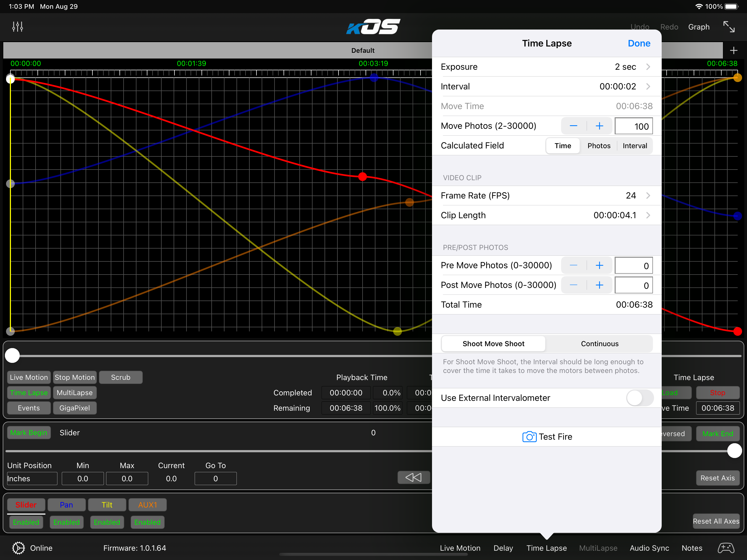747x560 pixels.
Task: Switch to the Audio Sync tab
Action: [649, 548]
